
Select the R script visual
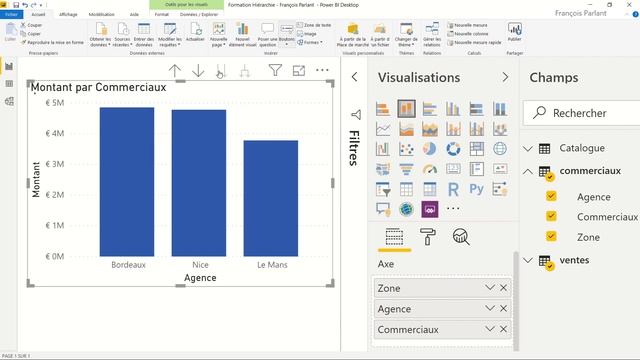click(x=453, y=189)
